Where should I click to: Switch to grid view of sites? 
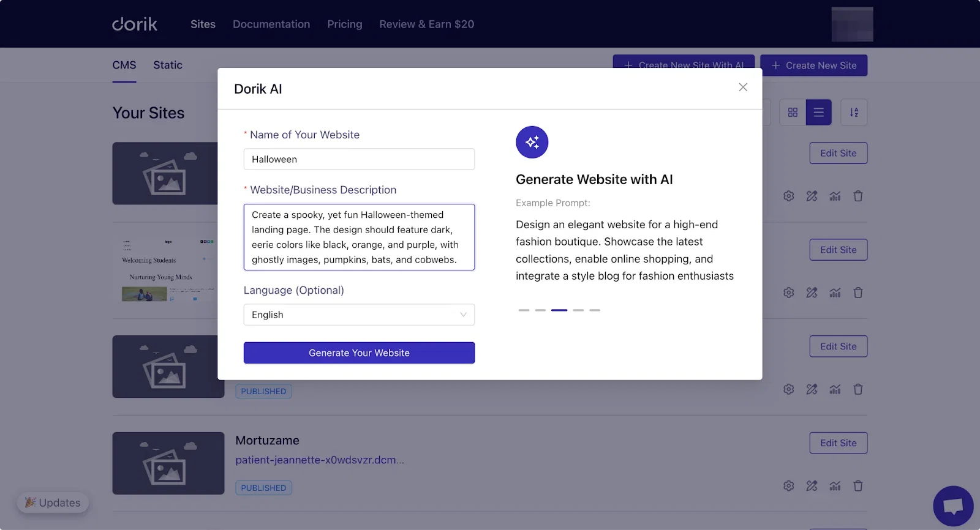[x=793, y=113]
